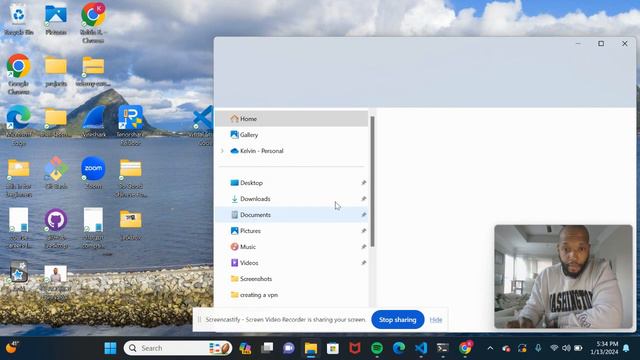Open the volume control in the system tray
The image size is (640, 360).
(566, 348)
